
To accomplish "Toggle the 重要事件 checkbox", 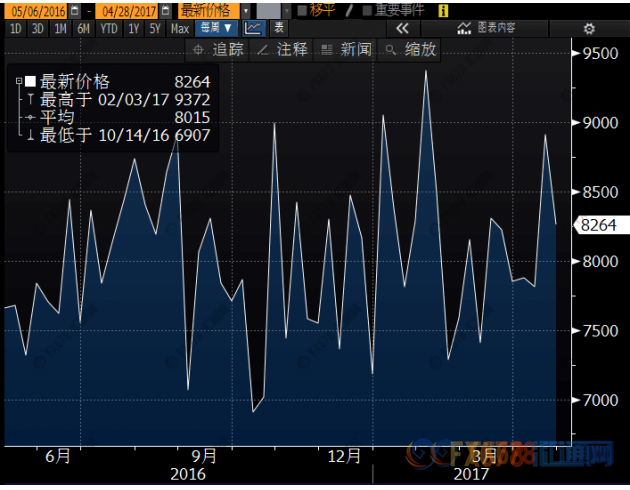I will [x=366, y=10].
